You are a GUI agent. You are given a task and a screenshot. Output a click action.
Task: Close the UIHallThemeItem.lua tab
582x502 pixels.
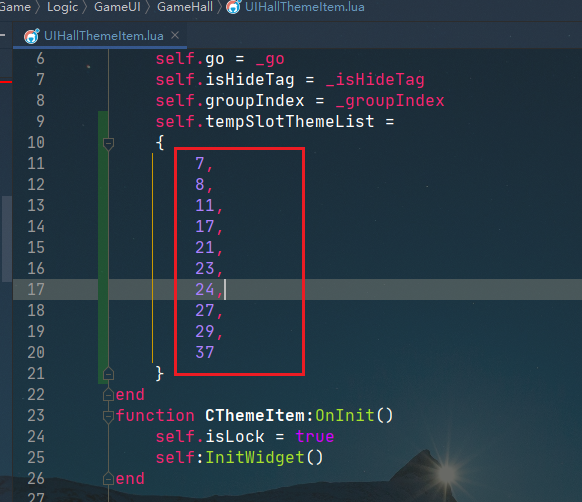pyautogui.click(x=175, y=35)
